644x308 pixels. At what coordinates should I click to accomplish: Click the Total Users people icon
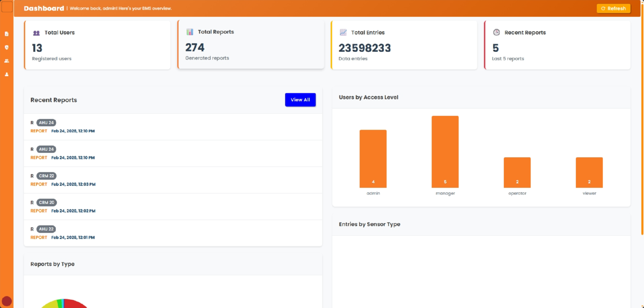tap(36, 33)
